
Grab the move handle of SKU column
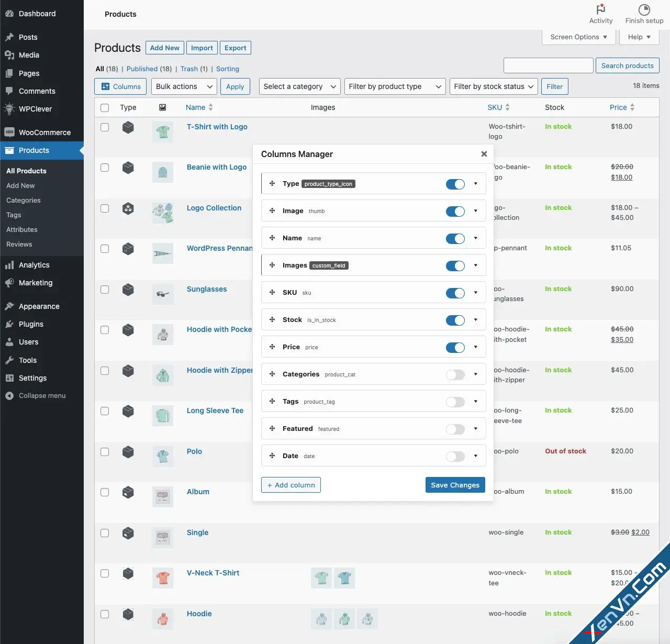[272, 292]
